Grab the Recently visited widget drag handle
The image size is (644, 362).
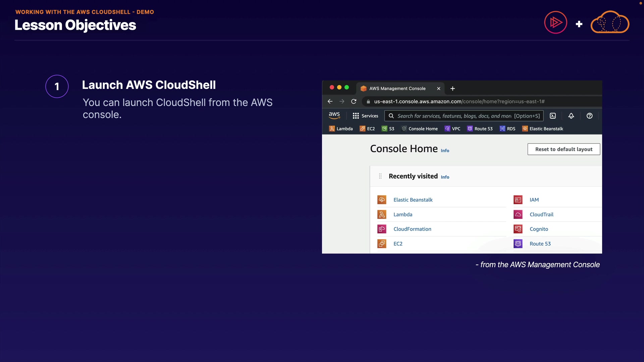380,176
